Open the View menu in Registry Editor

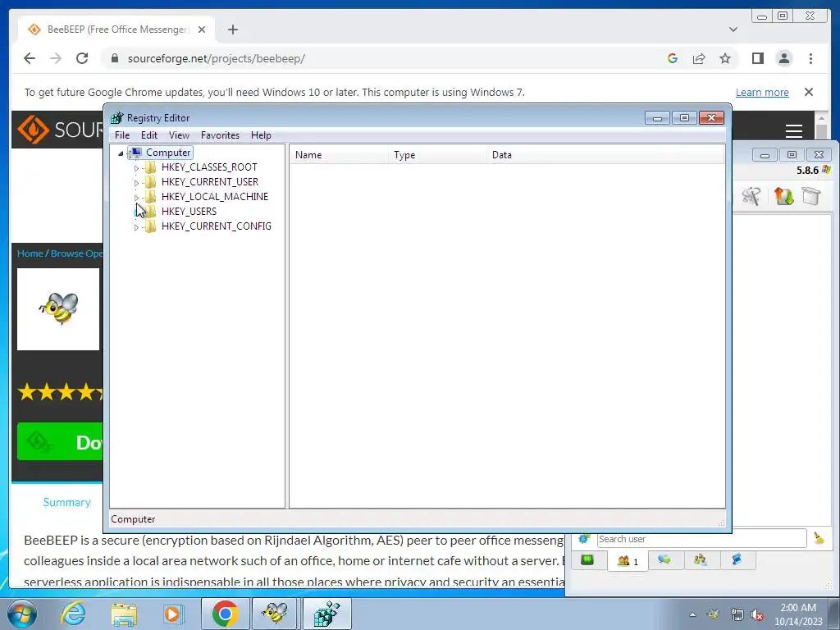click(179, 135)
